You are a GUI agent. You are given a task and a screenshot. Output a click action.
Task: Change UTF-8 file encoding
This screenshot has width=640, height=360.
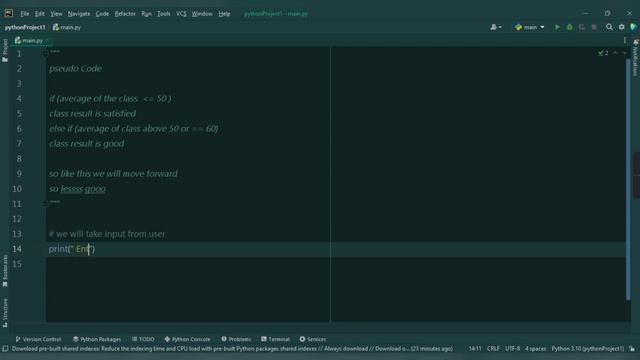coord(512,349)
